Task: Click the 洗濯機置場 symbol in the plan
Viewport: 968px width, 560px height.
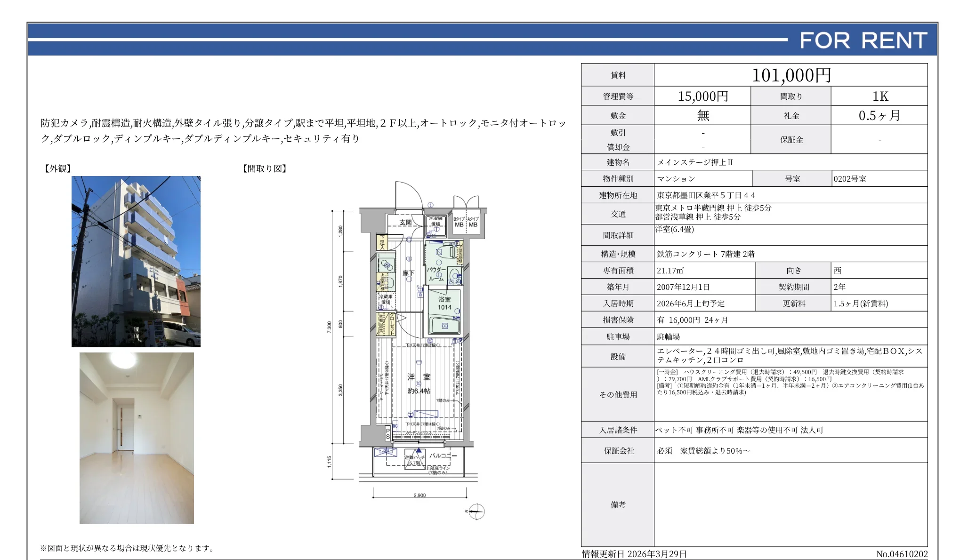Action: coord(436,222)
